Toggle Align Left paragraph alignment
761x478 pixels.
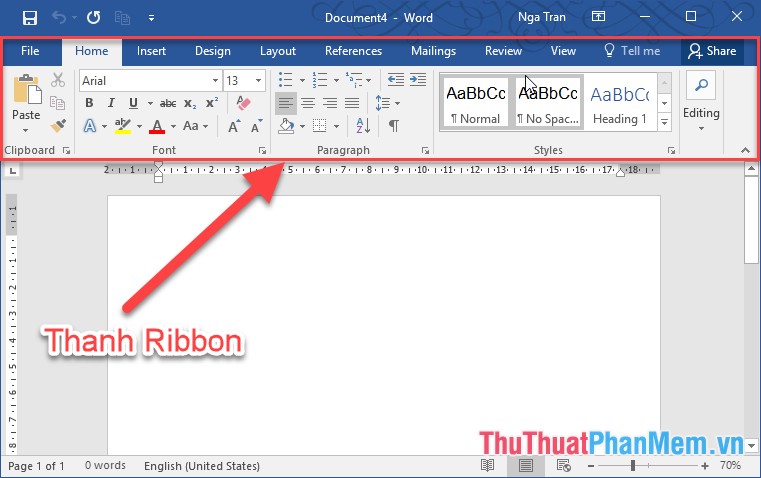point(286,103)
